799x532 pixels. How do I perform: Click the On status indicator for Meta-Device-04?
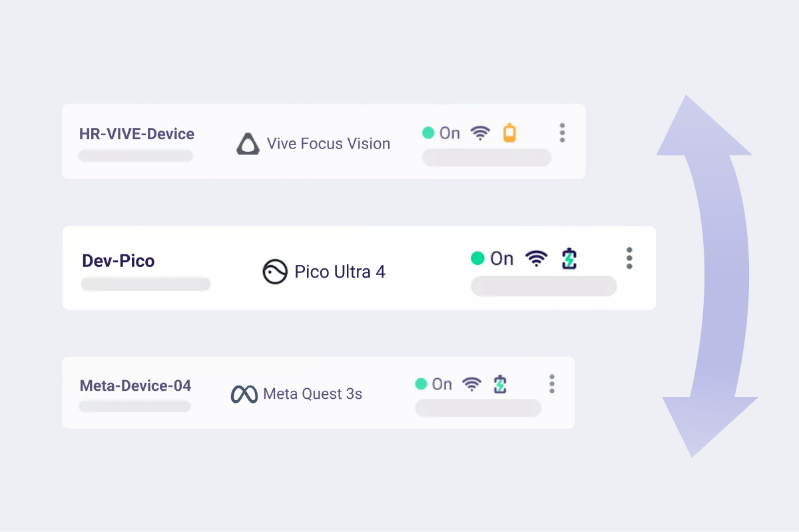click(433, 384)
